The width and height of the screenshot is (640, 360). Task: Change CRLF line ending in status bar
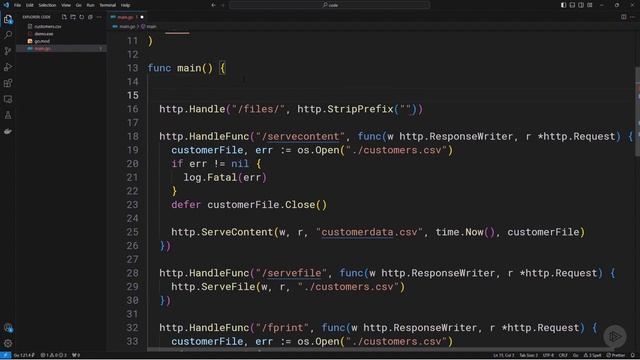(x=563, y=356)
